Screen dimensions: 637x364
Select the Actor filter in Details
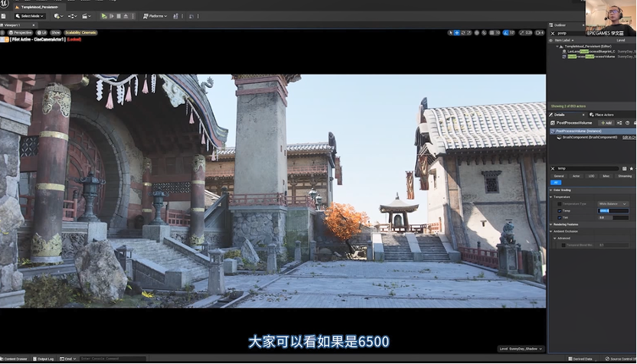point(576,176)
